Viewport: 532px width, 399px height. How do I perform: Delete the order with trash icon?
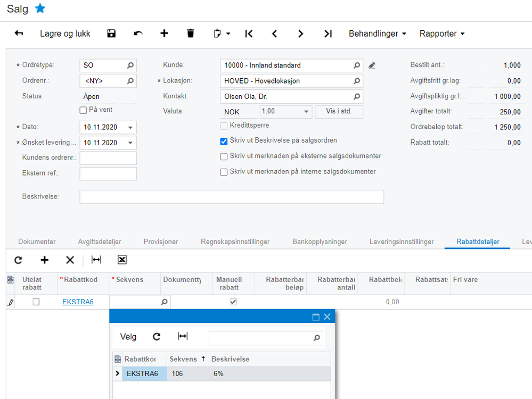click(191, 34)
